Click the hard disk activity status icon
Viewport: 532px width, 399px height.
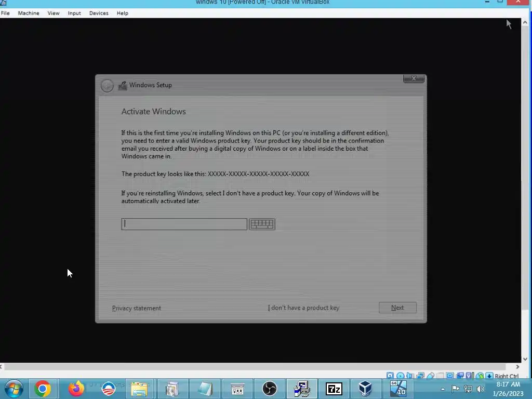coord(390,376)
